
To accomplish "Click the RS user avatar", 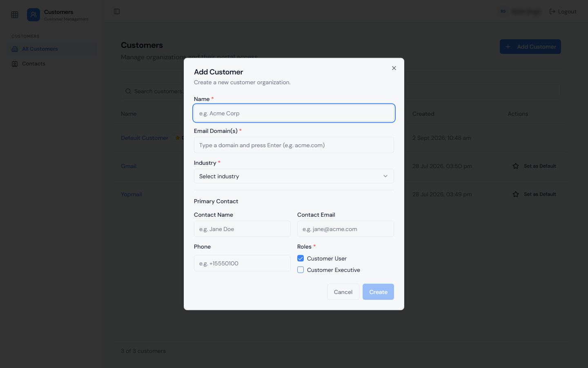I will pyautogui.click(x=503, y=11).
